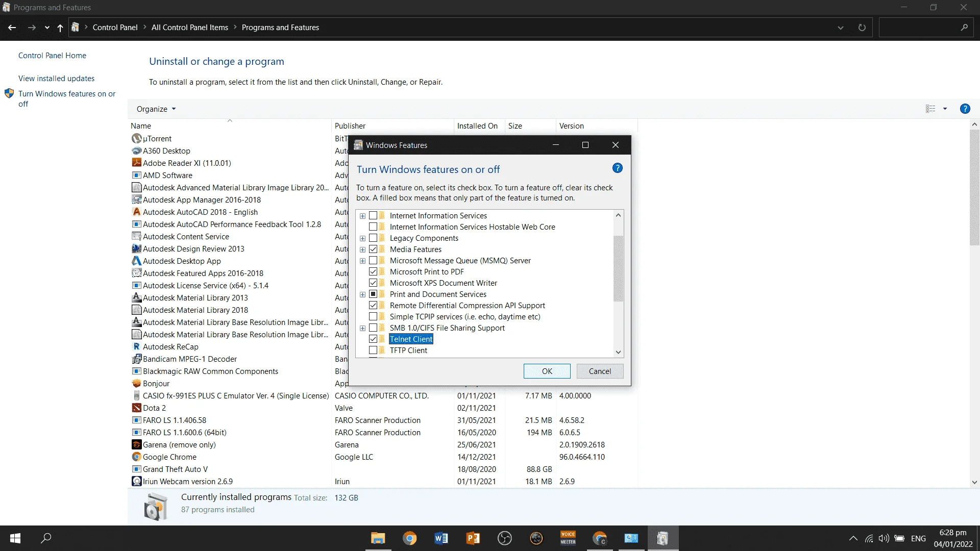Uncheck Microsoft XPS Document Writer
Screen dimensions: 980x551
(x=373, y=283)
